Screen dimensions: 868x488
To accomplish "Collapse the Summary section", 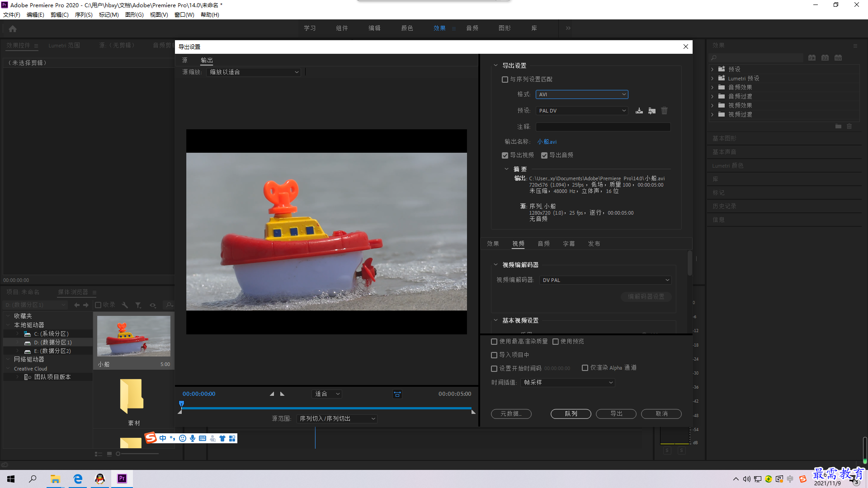I will click(506, 169).
